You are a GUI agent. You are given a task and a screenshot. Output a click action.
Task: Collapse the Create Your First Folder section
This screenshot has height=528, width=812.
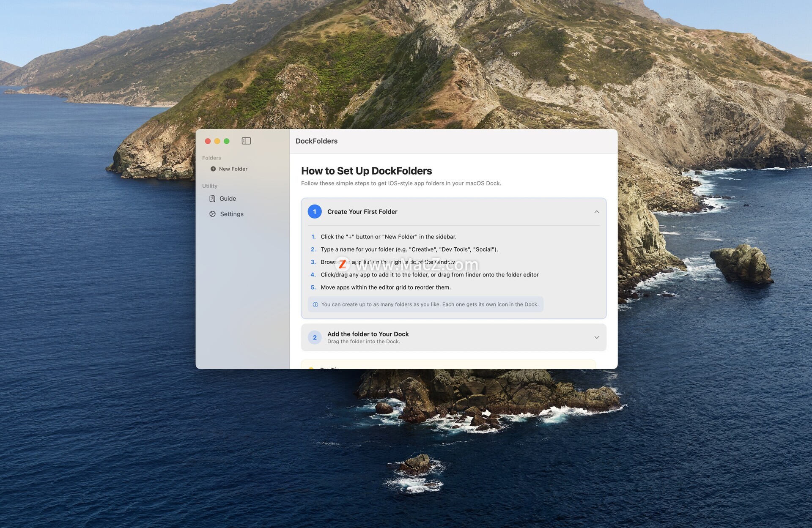pyautogui.click(x=597, y=211)
